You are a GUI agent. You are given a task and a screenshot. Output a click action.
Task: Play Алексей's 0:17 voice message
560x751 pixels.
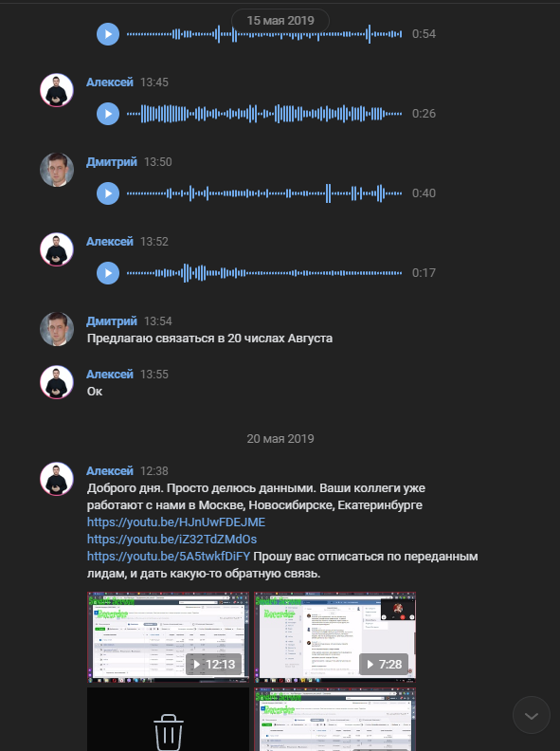coord(108,272)
